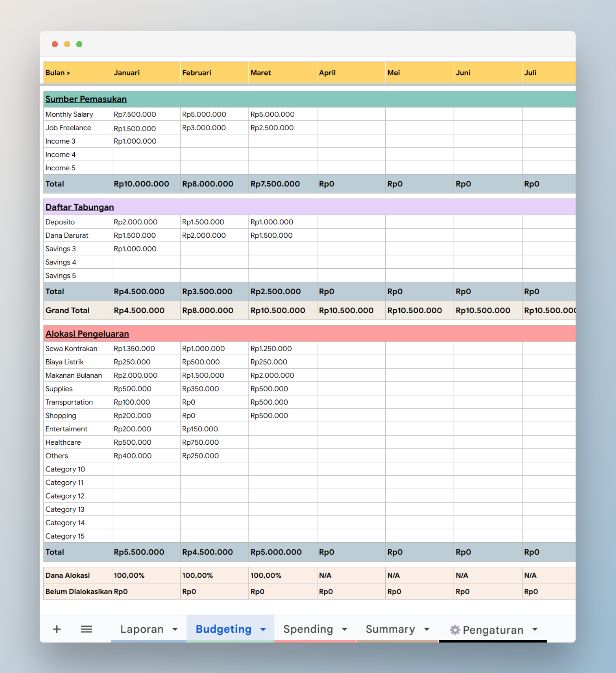Select the Transportation row label
The height and width of the screenshot is (673, 616).
pyautogui.click(x=78, y=402)
